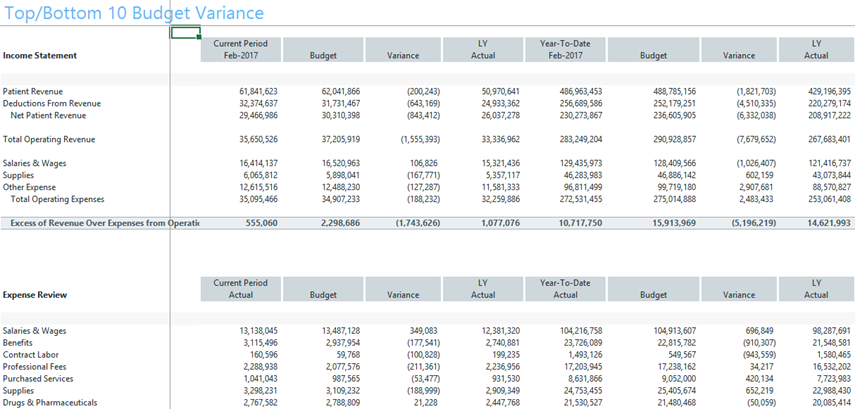
Task: Click the Year-To-Date Feb-2017 column header
Action: (565, 50)
